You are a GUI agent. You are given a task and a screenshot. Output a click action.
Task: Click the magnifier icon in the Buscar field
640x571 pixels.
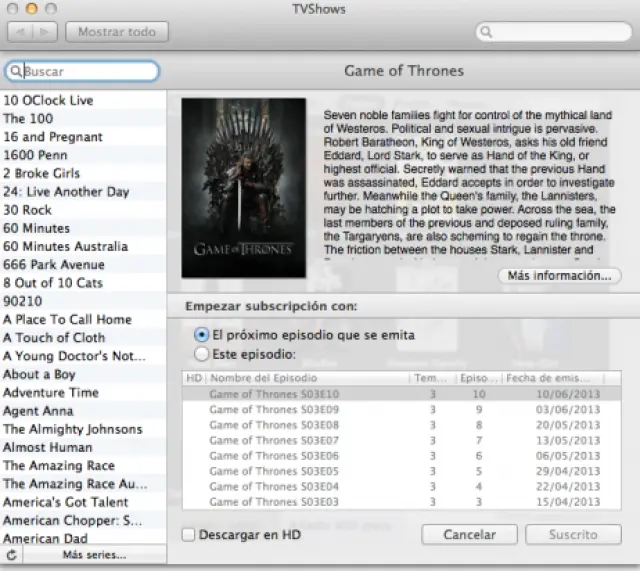point(15,72)
